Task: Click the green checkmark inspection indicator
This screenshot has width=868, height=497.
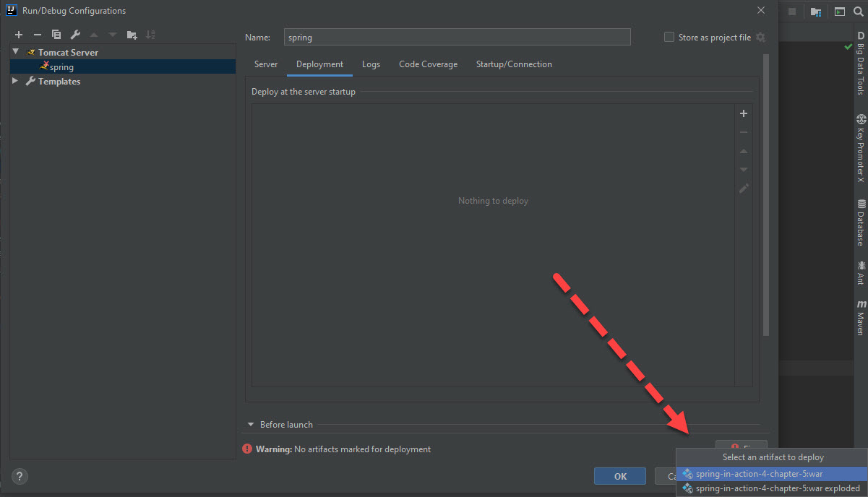Action: click(x=848, y=46)
